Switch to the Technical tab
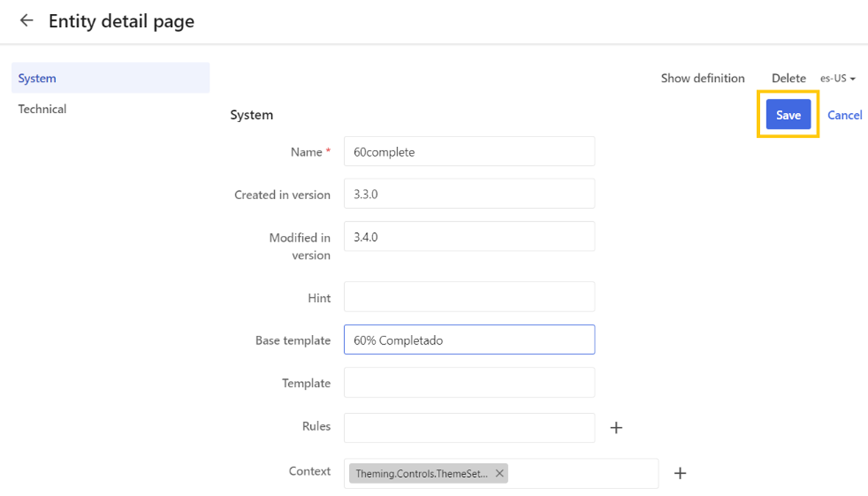The height and width of the screenshot is (496, 868). click(x=42, y=109)
